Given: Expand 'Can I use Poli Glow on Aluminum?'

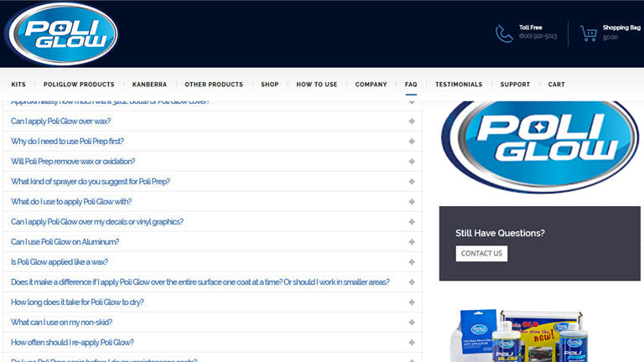Looking at the screenshot, I should pyautogui.click(x=213, y=241).
